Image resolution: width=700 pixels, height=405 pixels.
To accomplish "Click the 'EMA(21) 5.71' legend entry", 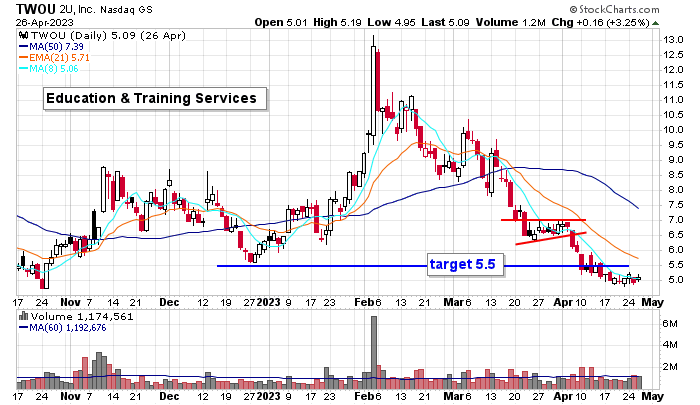I will click(54, 58).
